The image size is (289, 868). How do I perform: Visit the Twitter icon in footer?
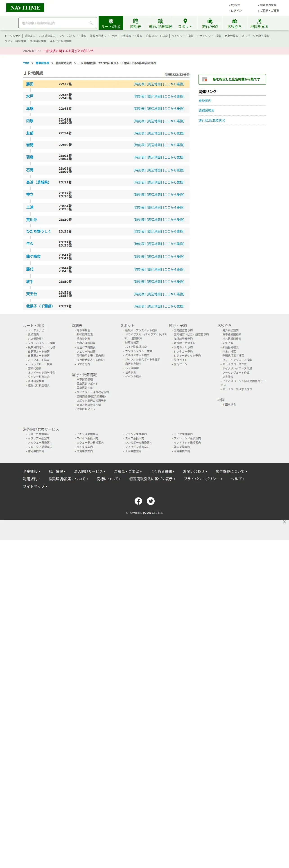pos(151,501)
